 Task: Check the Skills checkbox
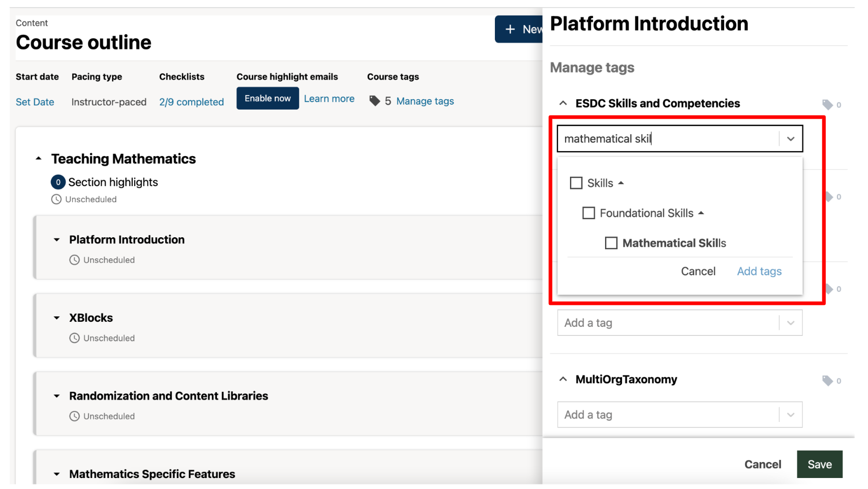click(x=576, y=183)
